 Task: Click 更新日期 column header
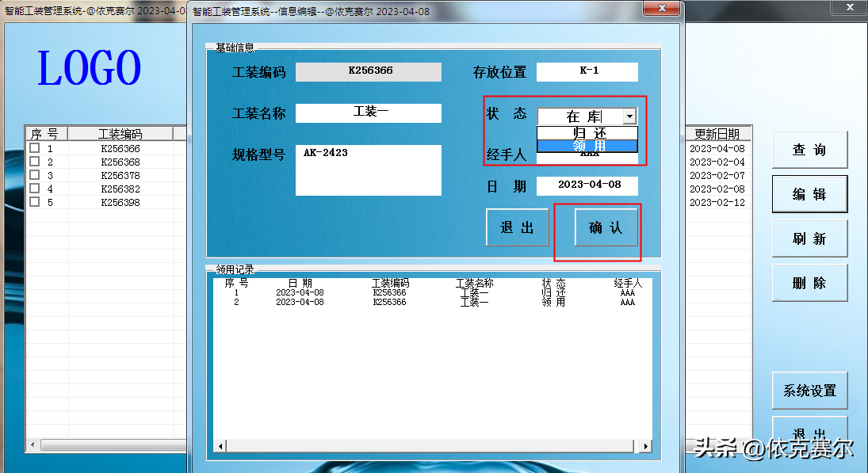[717, 134]
